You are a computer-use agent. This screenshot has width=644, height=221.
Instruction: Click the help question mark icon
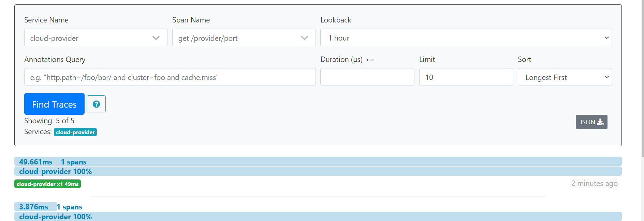(96, 104)
